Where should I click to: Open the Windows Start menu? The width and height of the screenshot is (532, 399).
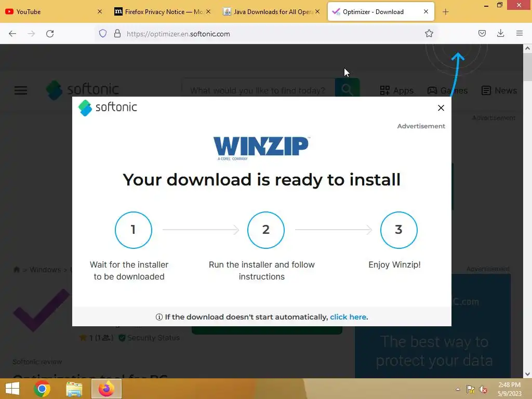12,389
